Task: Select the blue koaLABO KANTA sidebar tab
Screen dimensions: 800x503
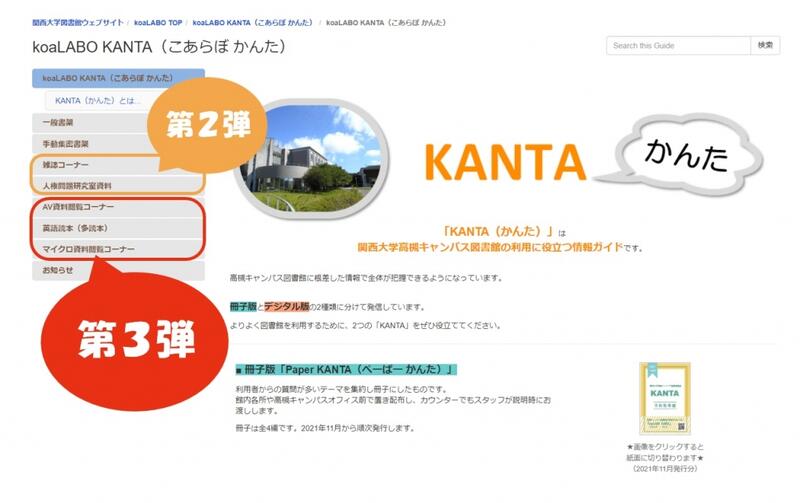Action: [118, 78]
